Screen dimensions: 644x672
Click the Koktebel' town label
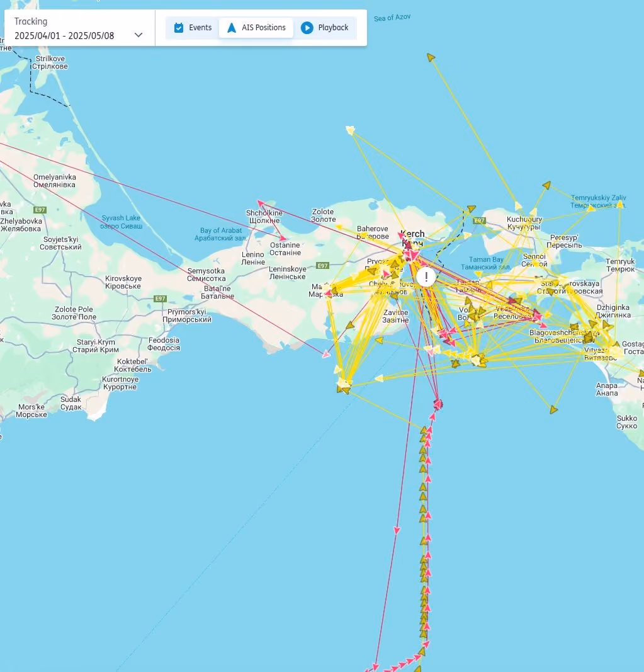pos(132,365)
